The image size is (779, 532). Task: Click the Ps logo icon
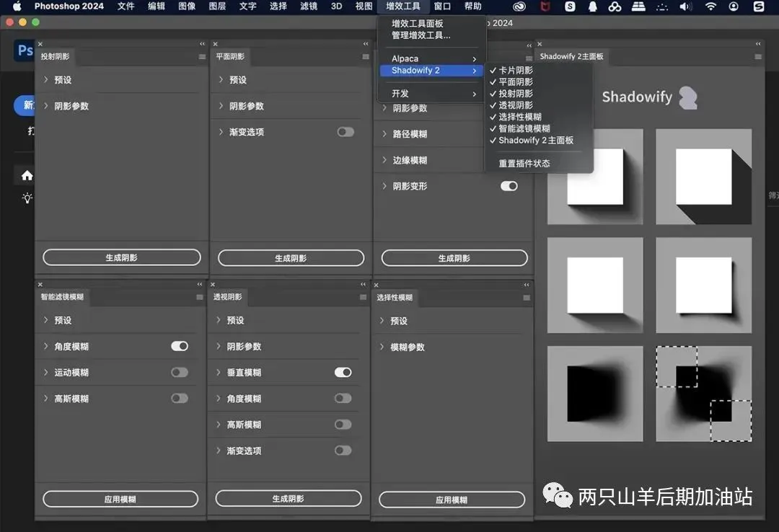[25, 50]
